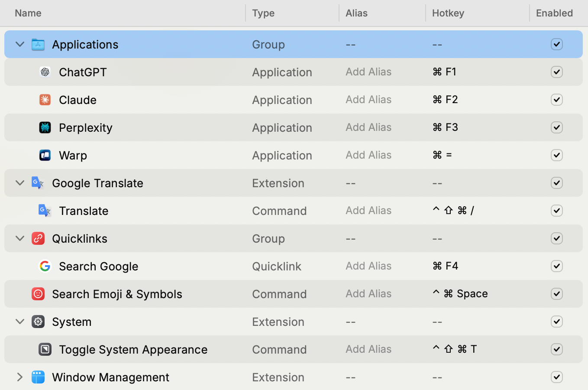
Task: Edit the Claude hotkey ⌘ F2
Action: 445,100
